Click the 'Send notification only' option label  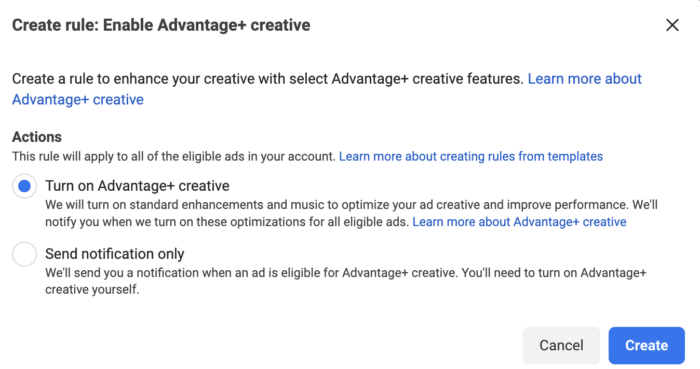coord(115,254)
